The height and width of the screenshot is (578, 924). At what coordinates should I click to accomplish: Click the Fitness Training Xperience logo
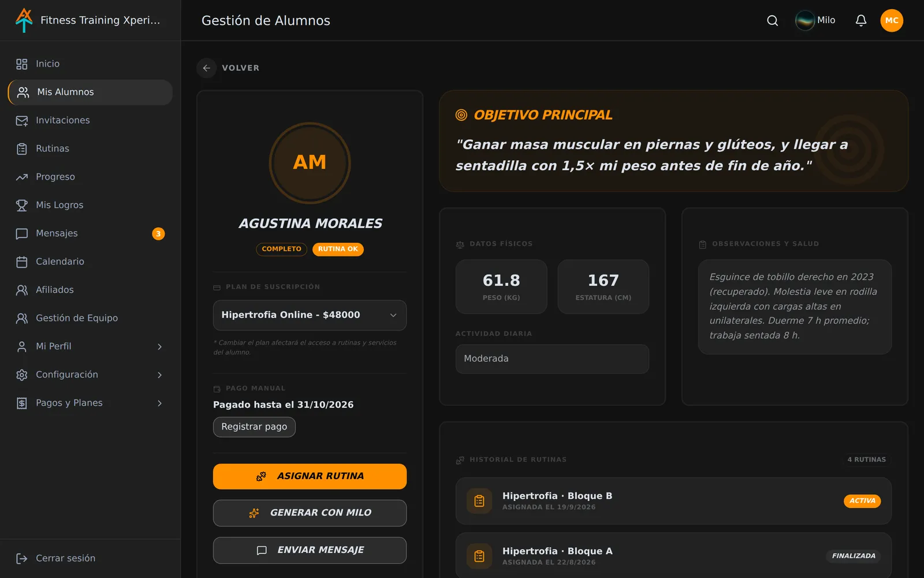coord(24,20)
